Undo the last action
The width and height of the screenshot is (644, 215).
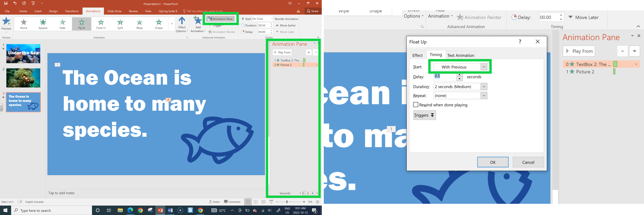[15, 4]
